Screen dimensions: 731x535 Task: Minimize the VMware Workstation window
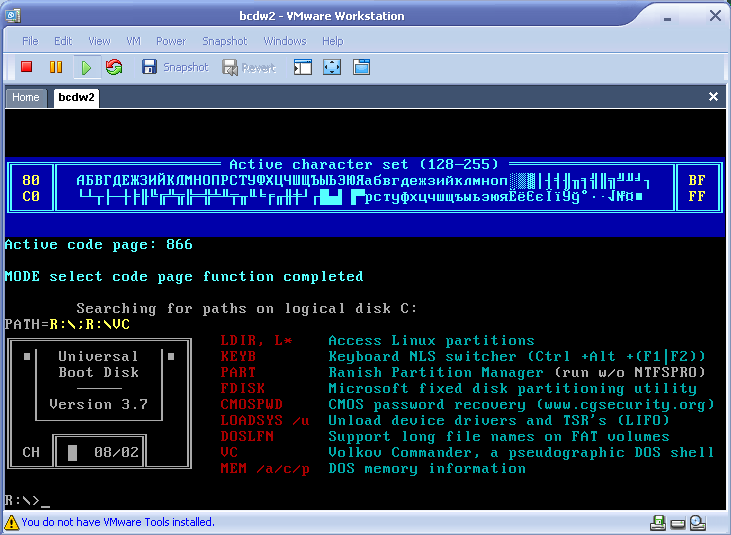pyautogui.click(x=667, y=18)
